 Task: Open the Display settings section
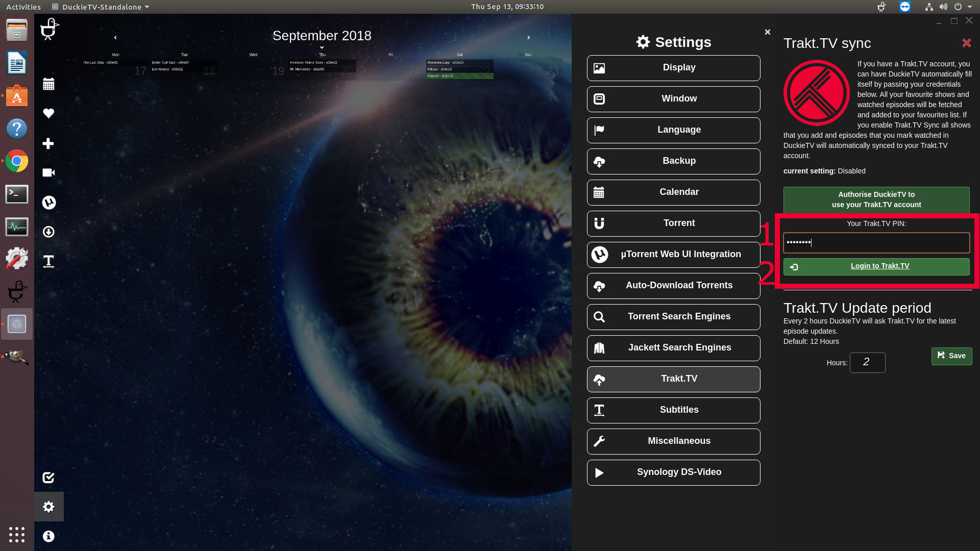(x=673, y=68)
